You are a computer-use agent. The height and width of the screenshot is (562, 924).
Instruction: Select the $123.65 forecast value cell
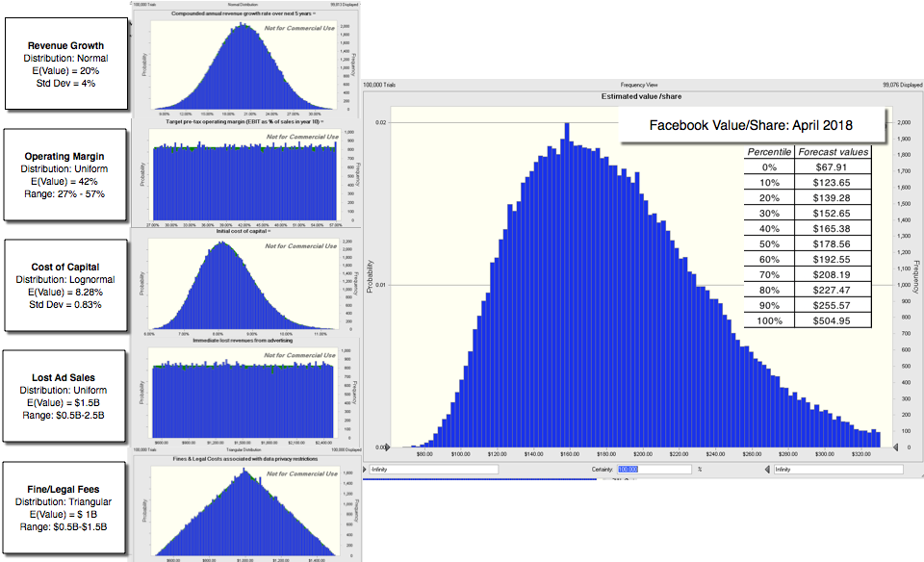tap(833, 183)
